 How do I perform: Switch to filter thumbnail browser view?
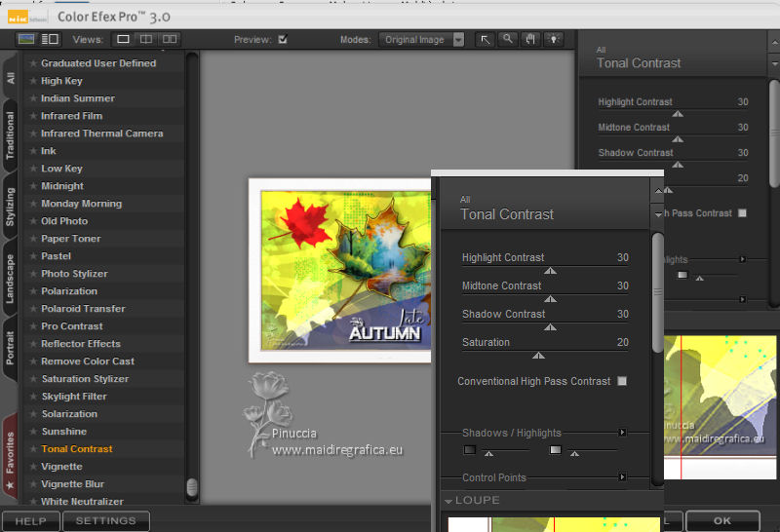[x=26, y=39]
